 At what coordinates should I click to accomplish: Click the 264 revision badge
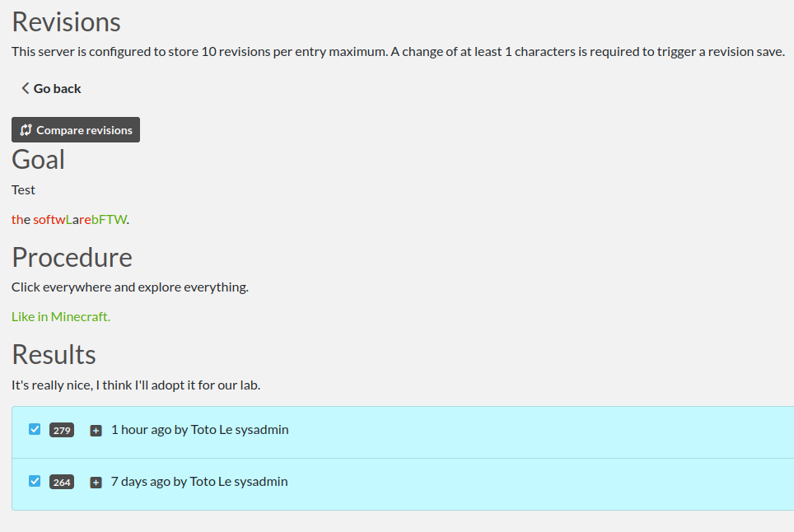click(x=62, y=482)
